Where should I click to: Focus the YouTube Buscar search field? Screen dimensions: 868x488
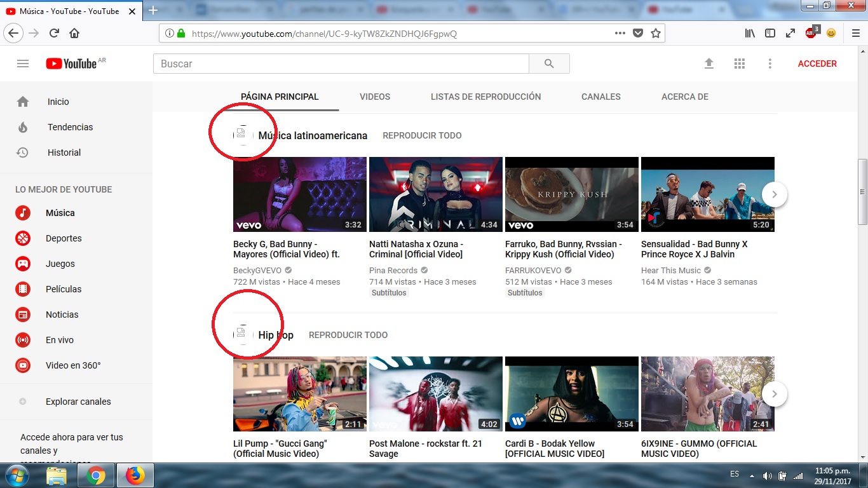(341, 64)
